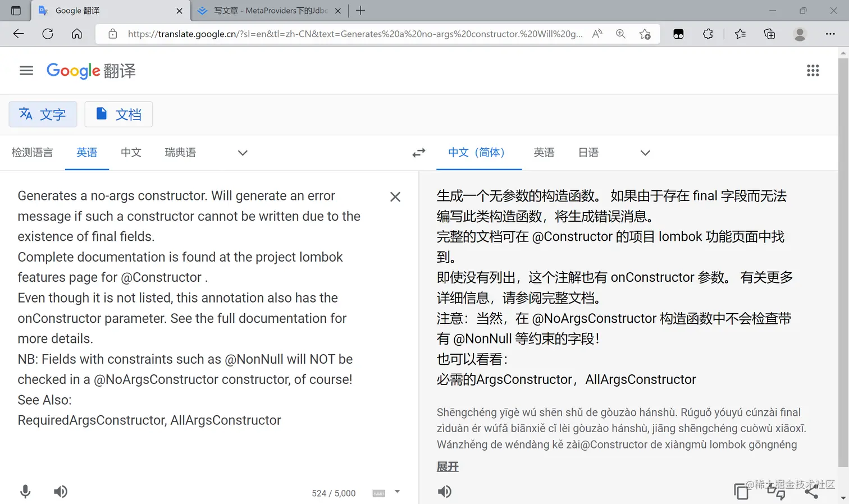Open the Google apps grid
This screenshot has width=849, height=504.
[813, 71]
